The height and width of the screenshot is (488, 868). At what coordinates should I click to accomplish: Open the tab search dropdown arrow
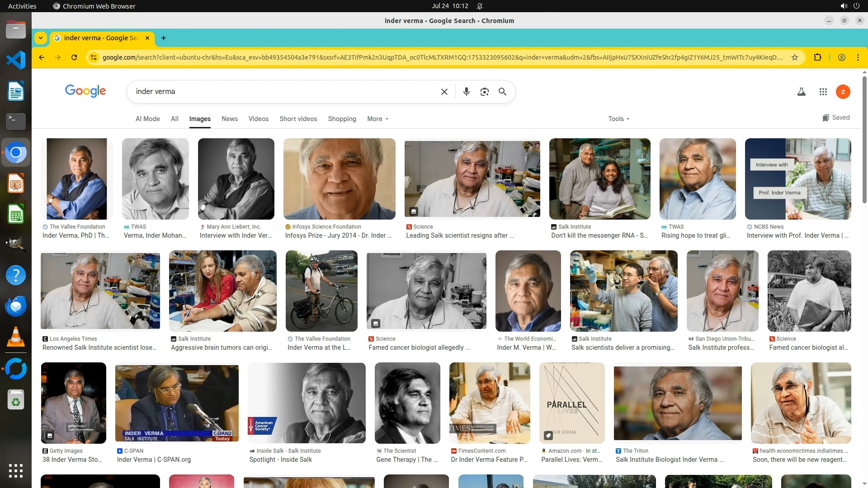click(x=41, y=38)
